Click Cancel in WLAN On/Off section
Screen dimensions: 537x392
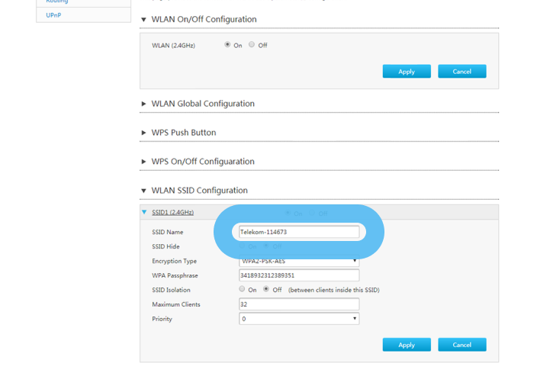tap(461, 72)
